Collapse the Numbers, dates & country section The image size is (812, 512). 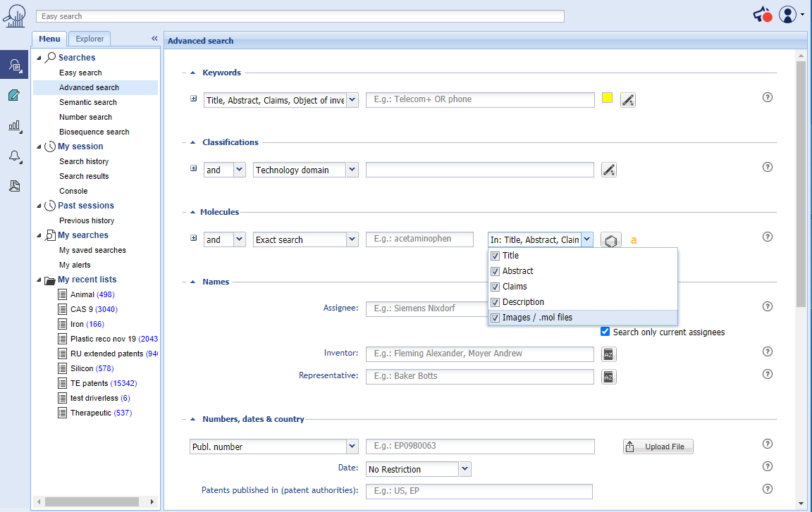pyautogui.click(x=192, y=420)
